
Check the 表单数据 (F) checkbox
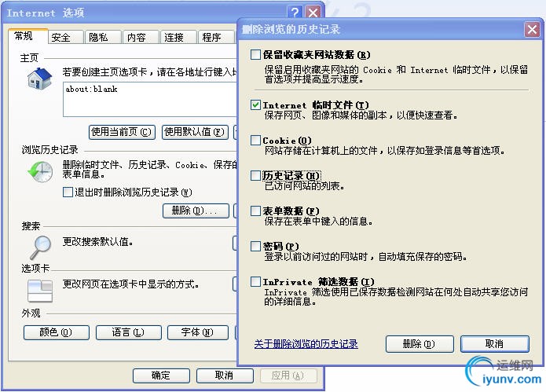pos(255,211)
